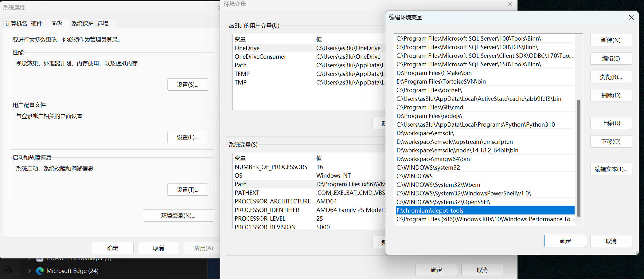Click 取消 in 编辑环境变量 dialog
The height and width of the screenshot is (279, 644).
point(611,241)
